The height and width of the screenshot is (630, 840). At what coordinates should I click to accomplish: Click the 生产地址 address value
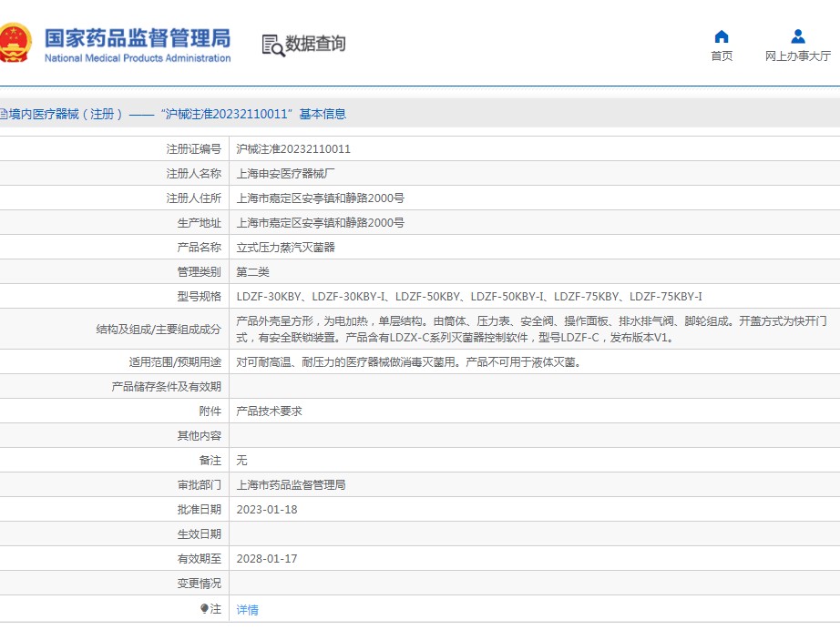click(x=321, y=223)
